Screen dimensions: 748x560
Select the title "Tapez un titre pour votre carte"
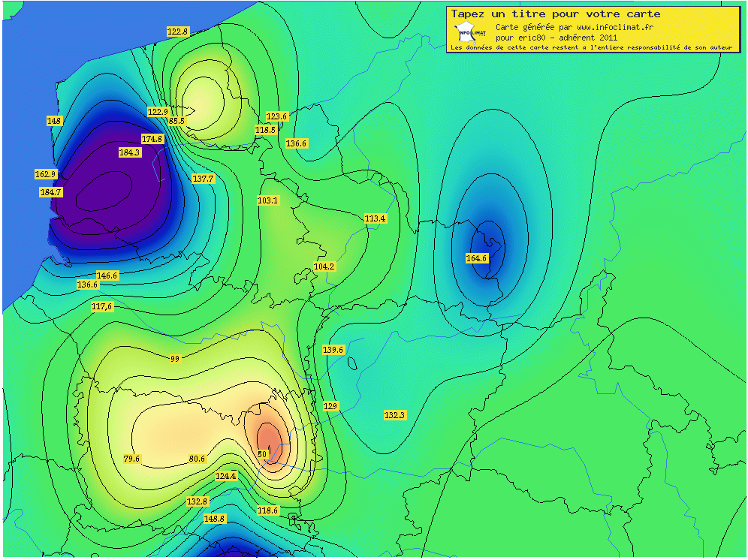pyautogui.click(x=556, y=14)
